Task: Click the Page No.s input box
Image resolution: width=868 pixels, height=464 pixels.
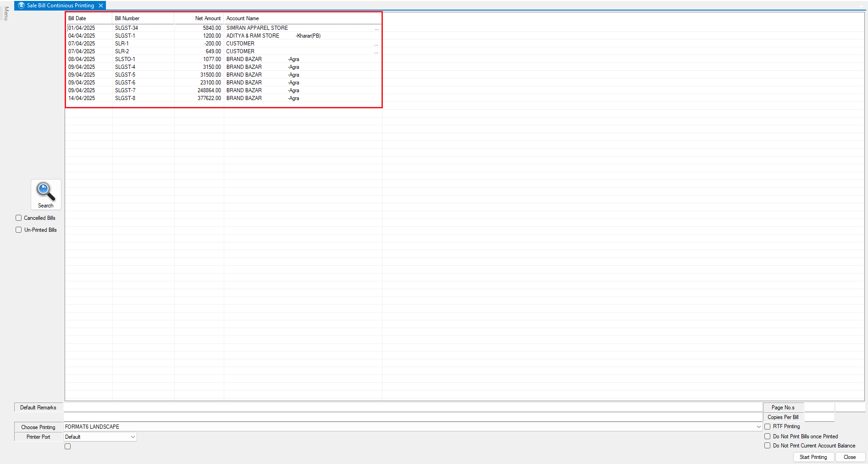Action: pos(819,408)
